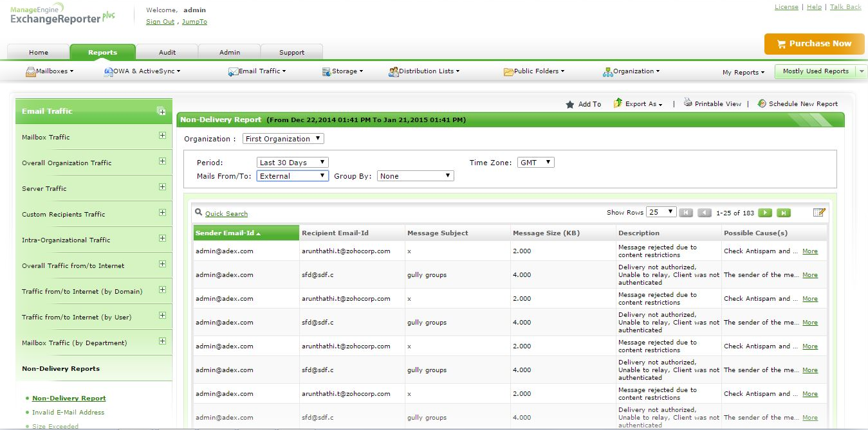The image size is (868, 430).
Task: Expand Traffic from/to Internet (by User)
Action: [162, 316]
